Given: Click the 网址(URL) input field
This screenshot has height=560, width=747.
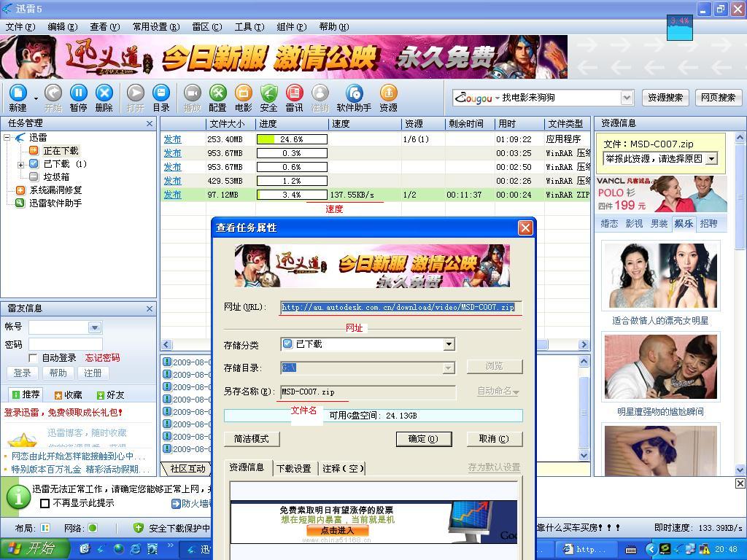Looking at the screenshot, I should [x=400, y=307].
